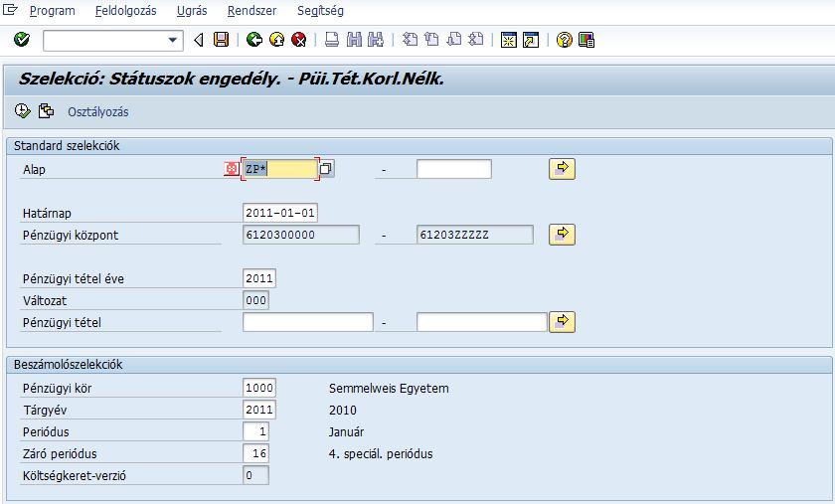Click the Alap from-field containing ZP*

click(280, 169)
